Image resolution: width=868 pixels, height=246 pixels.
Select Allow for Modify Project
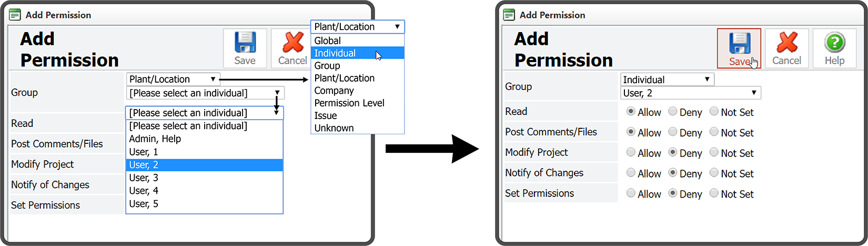point(631,153)
